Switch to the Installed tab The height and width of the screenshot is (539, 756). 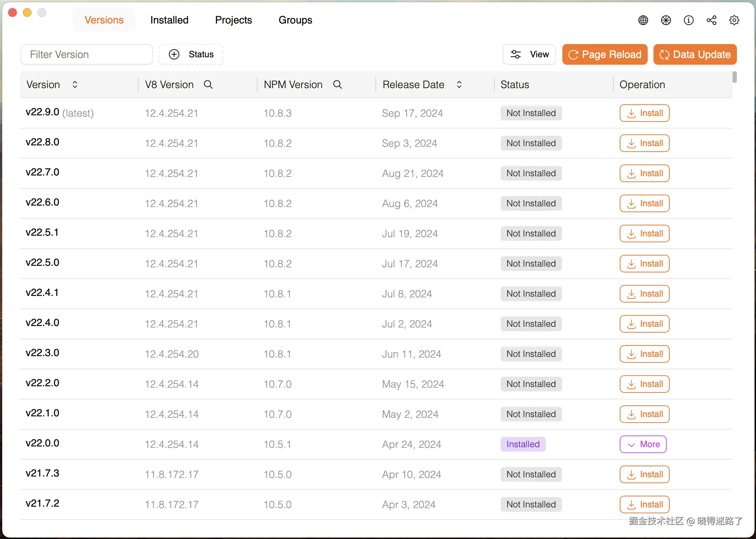tap(169, 20)
